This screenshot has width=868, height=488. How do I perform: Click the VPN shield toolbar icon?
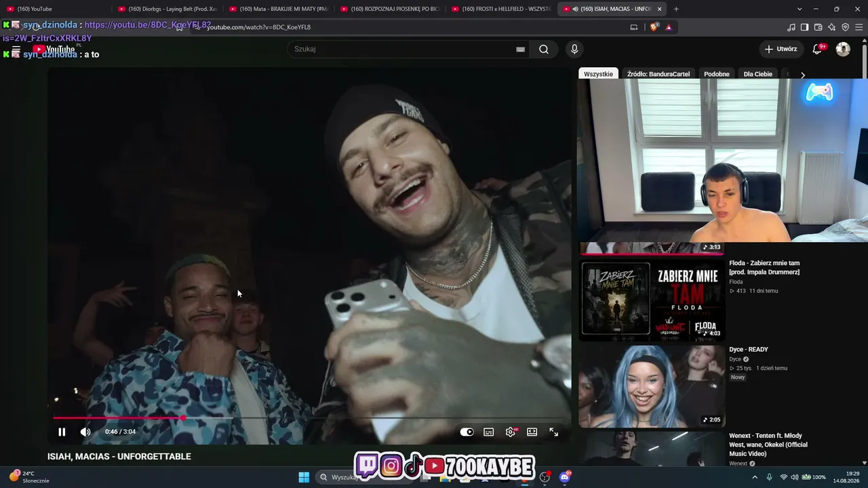coord(845,27)
